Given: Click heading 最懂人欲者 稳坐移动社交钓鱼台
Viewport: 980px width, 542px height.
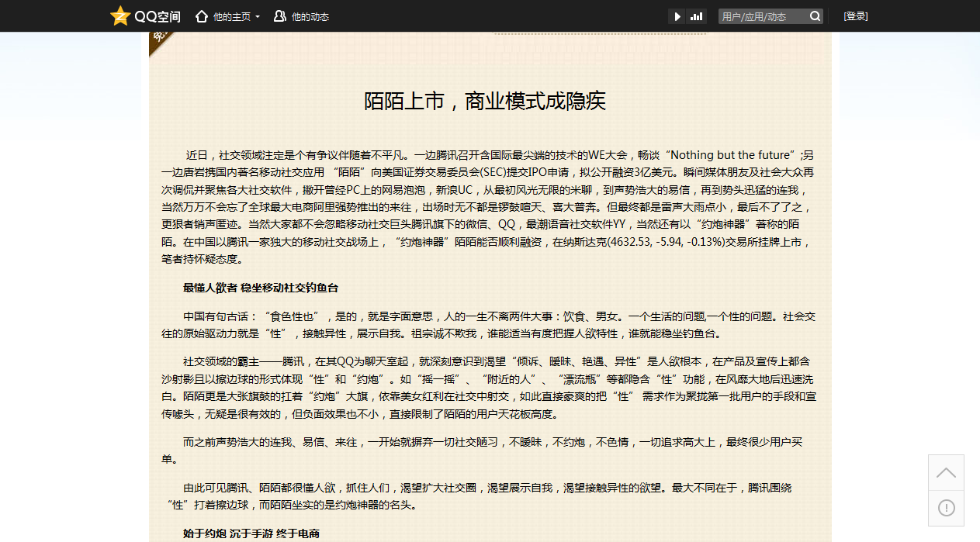Looking at the screenshot, I should point(261,288).
